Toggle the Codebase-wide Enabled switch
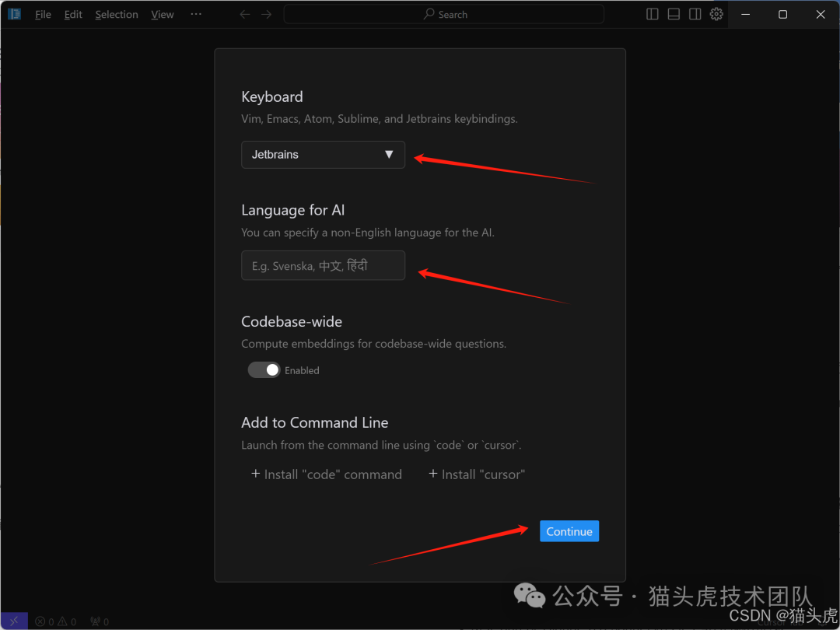Image resolution: width=840 pixels, height=630 pixels. tap(264, 370)
